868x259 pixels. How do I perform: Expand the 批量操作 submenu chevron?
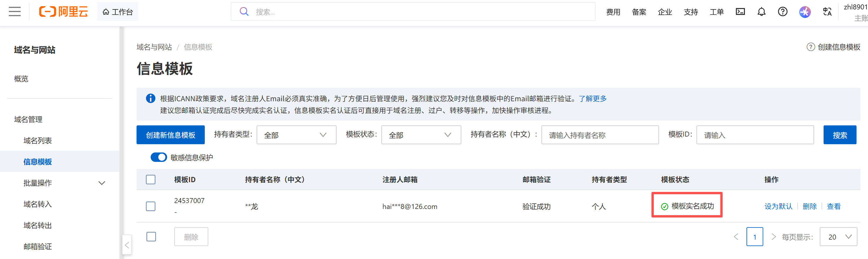(x=102, y=183)
